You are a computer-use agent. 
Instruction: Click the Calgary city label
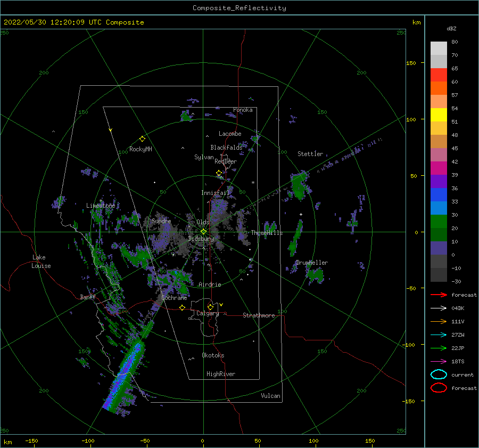tap(208, 313)
